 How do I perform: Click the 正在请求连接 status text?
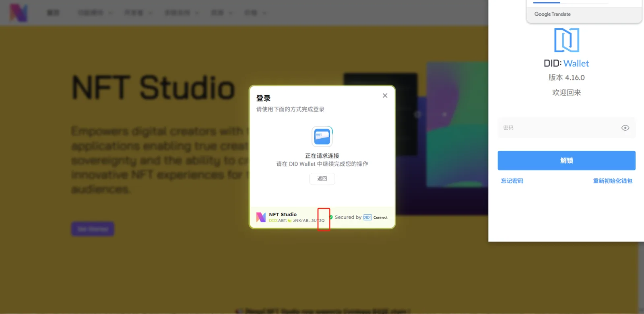(322, 156)
